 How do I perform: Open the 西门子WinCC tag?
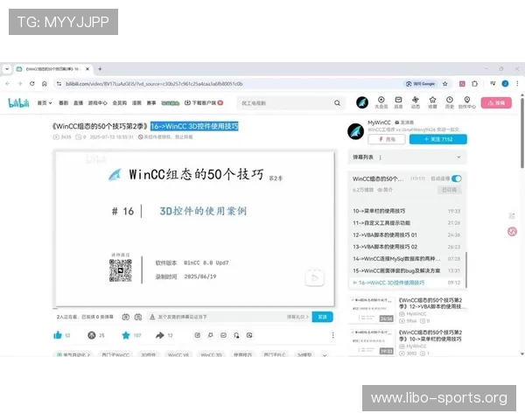pyautogui.click(x=115, y=354)
